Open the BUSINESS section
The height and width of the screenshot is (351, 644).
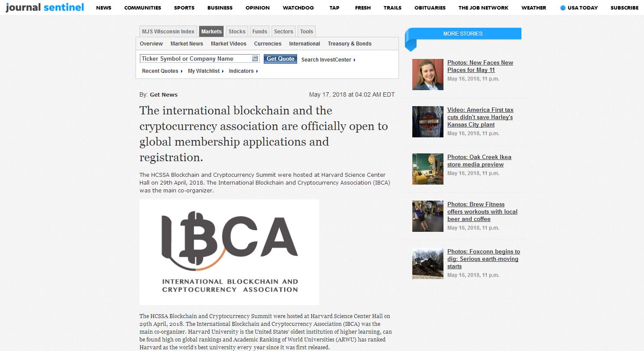[220, 8]
